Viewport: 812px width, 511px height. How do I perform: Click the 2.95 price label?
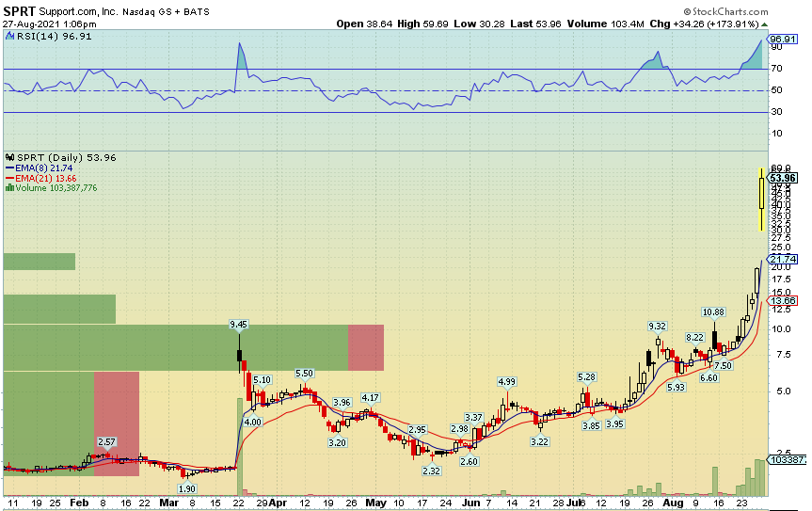418,430
